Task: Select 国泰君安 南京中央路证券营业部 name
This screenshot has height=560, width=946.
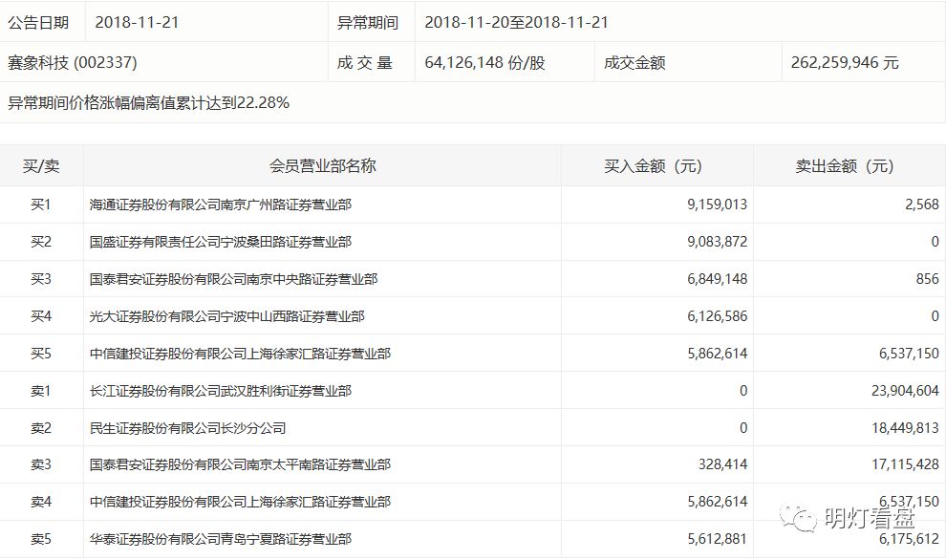Action: pos(233,279)
